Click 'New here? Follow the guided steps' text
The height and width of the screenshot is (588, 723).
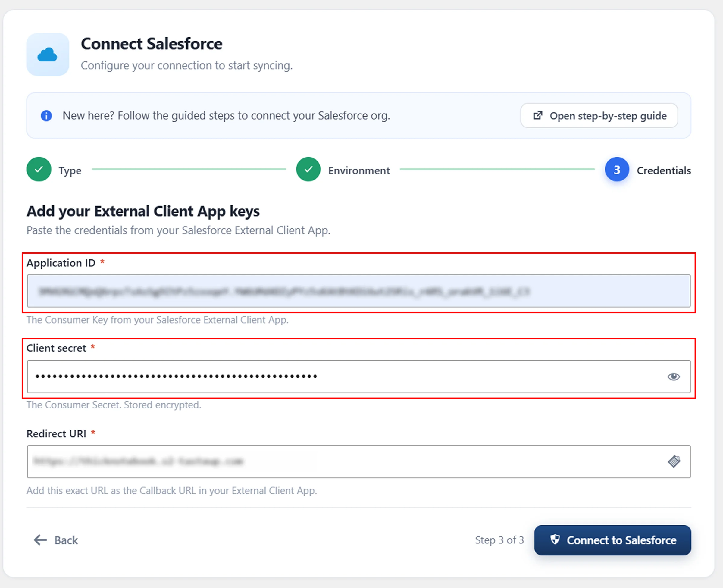coord(226,116)
